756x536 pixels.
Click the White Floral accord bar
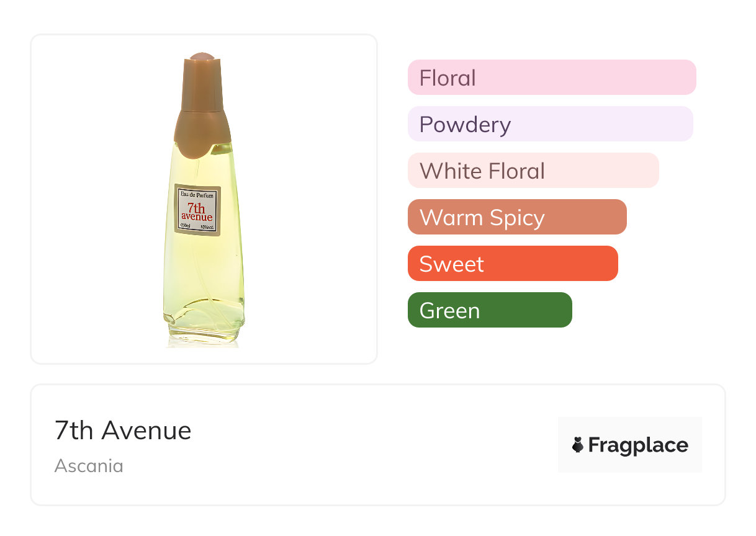tap(533, 171)
